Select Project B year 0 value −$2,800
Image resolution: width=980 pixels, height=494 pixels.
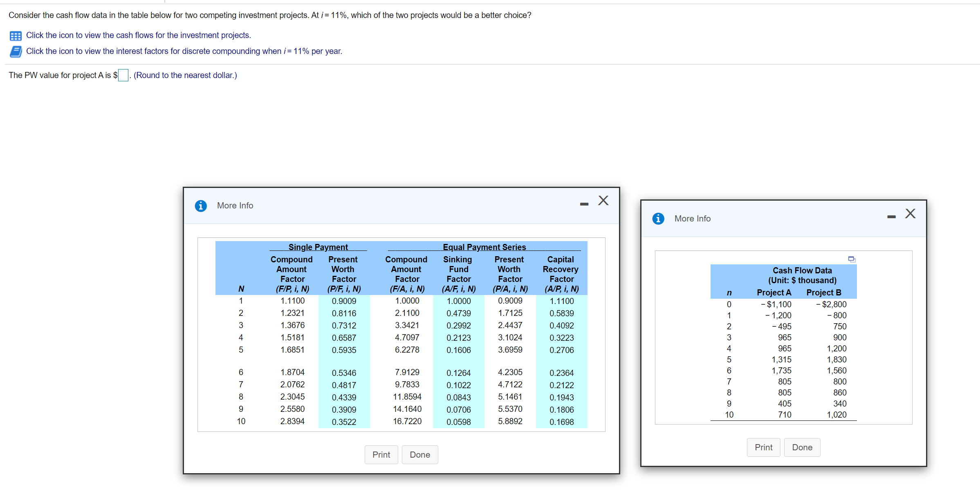[x=831, y=304]
